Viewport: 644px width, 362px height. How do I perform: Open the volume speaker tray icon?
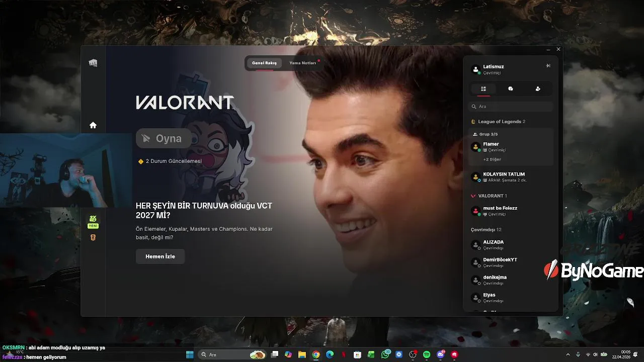point(595,354)
